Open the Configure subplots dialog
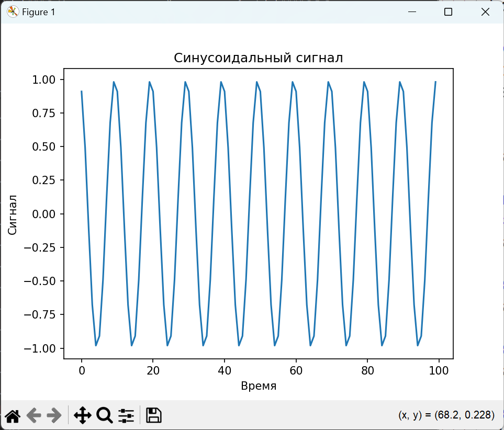The width and height of the screenshot is (504, 430). pyautogui.click(x=126, y=415)
